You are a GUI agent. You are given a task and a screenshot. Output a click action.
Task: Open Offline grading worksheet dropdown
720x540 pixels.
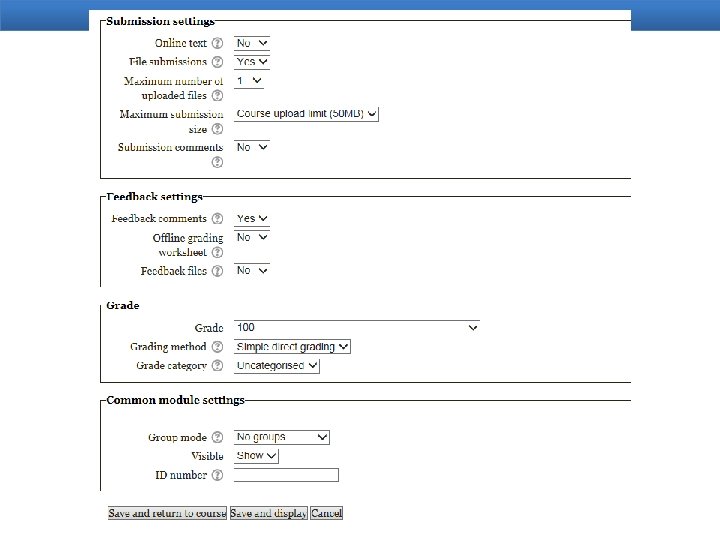point(252,237)
